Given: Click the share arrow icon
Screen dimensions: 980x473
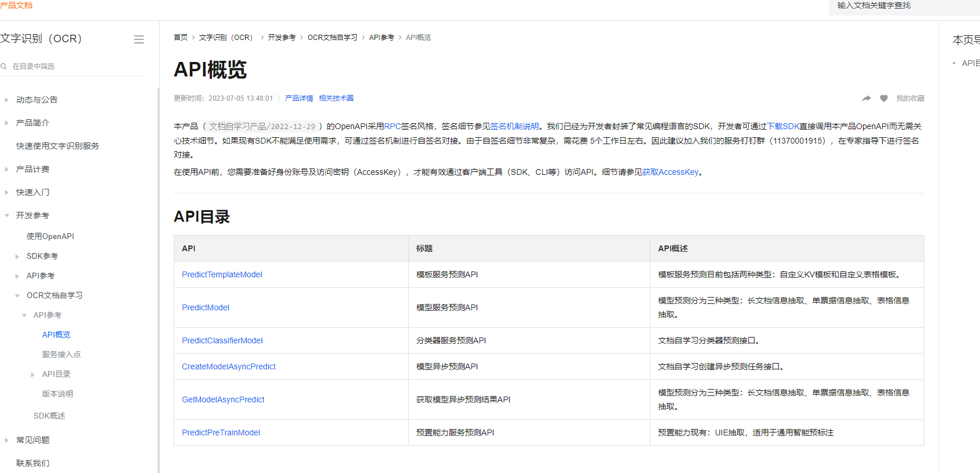Looking at the screenshot, I should (x=866, y=98).
